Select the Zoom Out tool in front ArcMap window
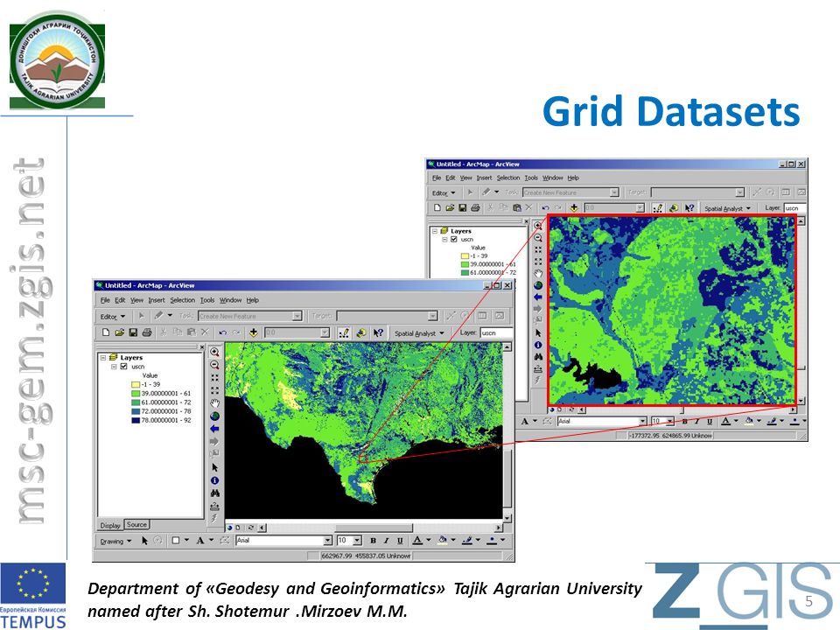Viewport: 840px width, 630px height. (x=215, y=365)
